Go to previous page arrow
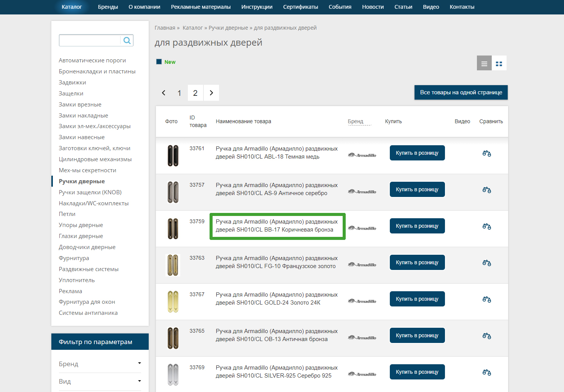This screenshot has width=564, height=392. [x=164, y=93]
